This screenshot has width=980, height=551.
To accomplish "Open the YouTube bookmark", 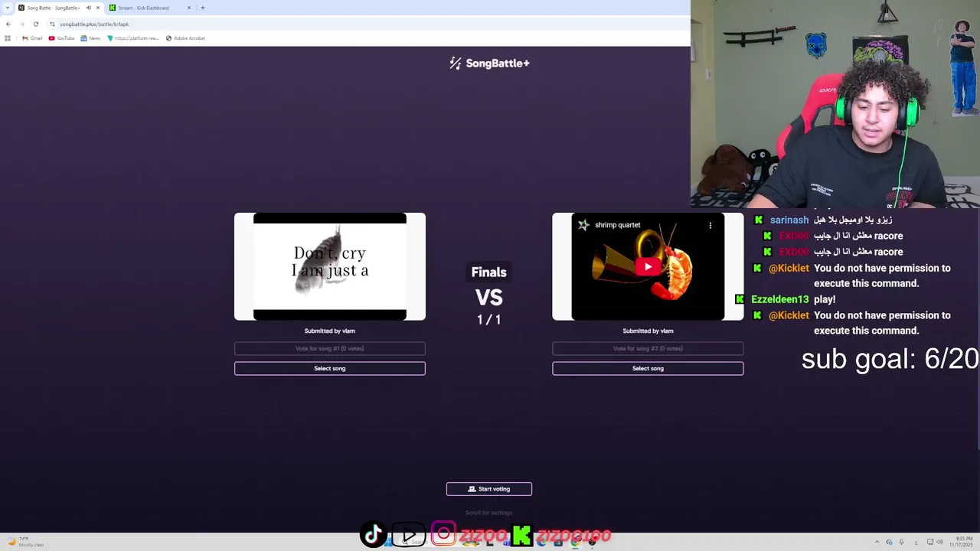I will point(61,37).
